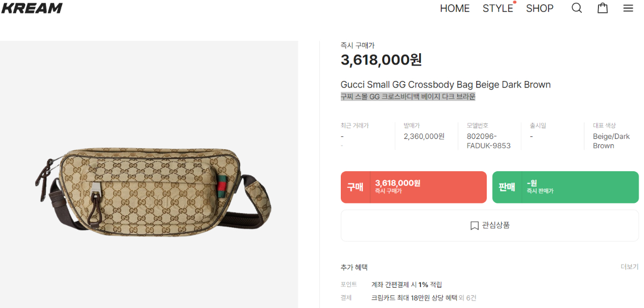This screenshot has height=308, width=644.
Task: Open the SHOP menu
Action: (x=539, y=9)
